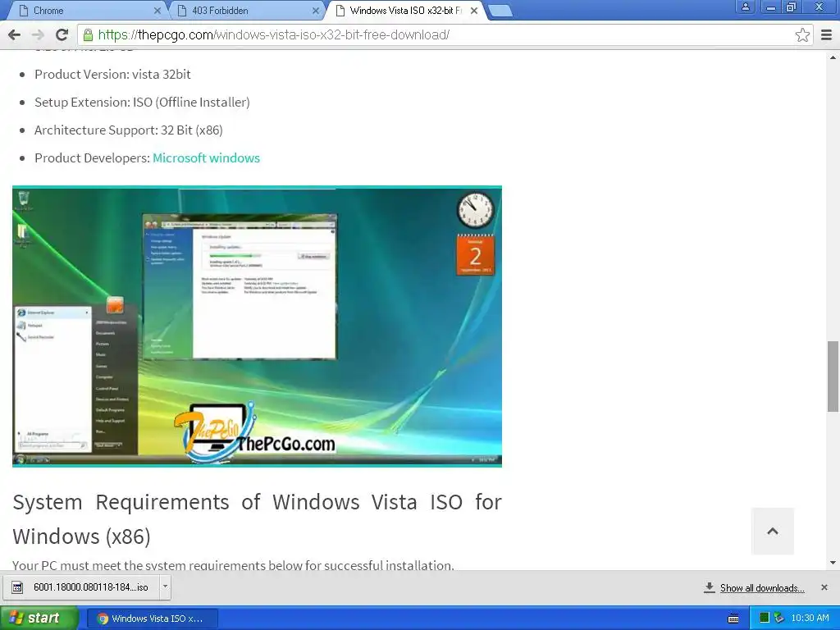
Task: Bookmark this page with the star
Action: pos(802,34)
